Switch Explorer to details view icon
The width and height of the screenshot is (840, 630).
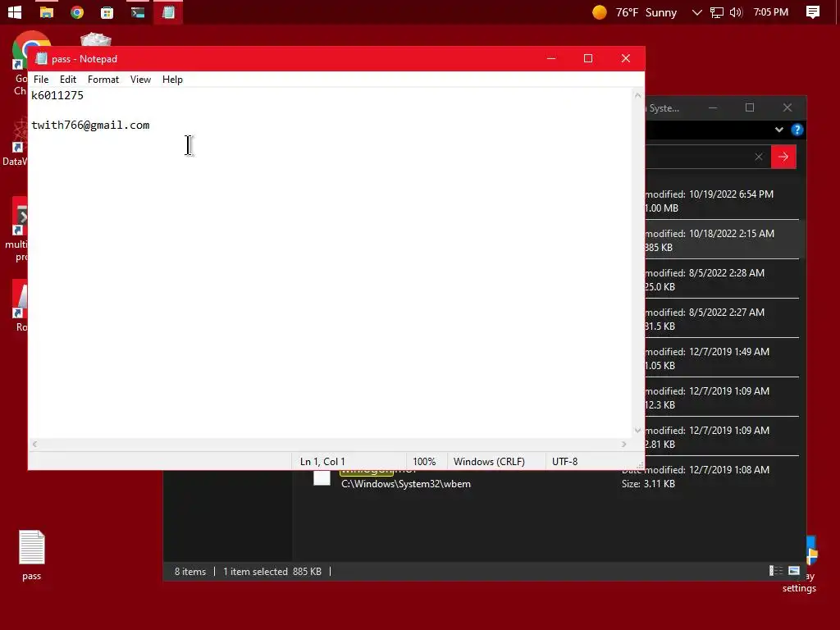776,571
